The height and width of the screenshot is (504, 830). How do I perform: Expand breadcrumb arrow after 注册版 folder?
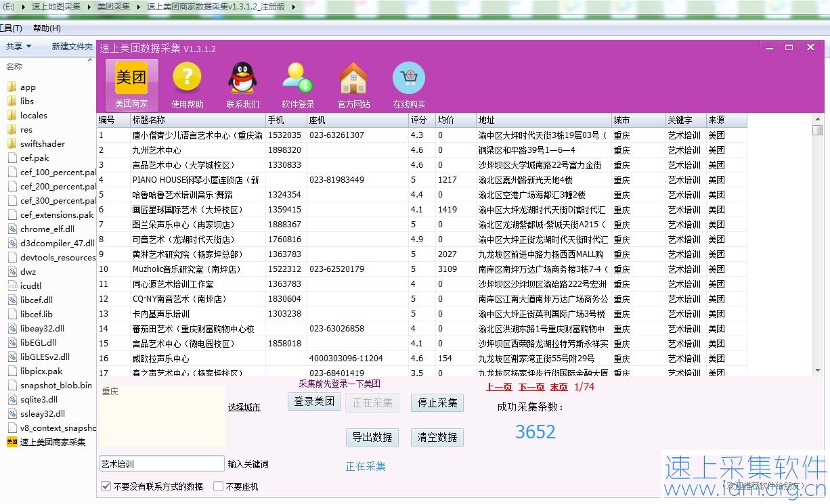293,6
